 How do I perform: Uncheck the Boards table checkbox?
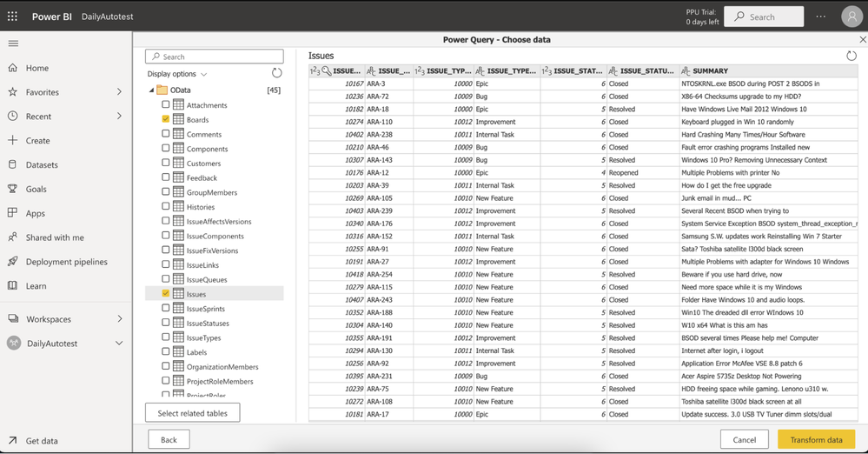pos(165,118)
